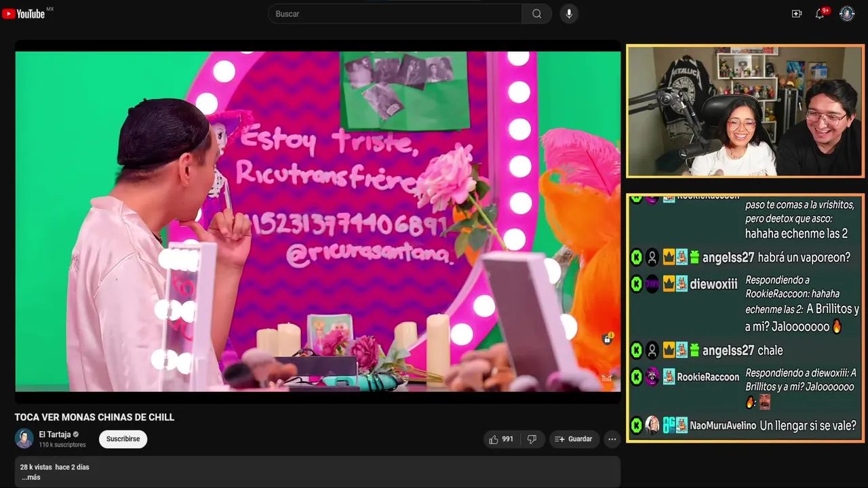Click the 28 k vistas hace 2 días text
Image resolution: width=868 pixels, height=488 pixels.
tap(55, 467)
